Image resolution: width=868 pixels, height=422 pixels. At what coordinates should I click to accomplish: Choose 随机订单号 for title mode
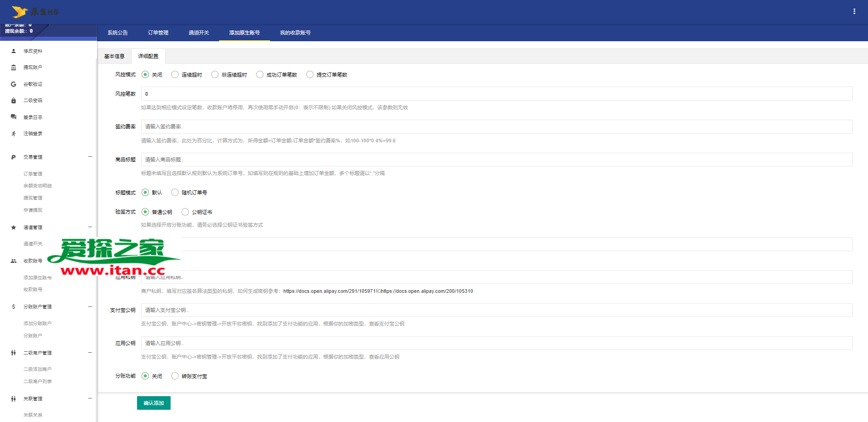point(175,193)
